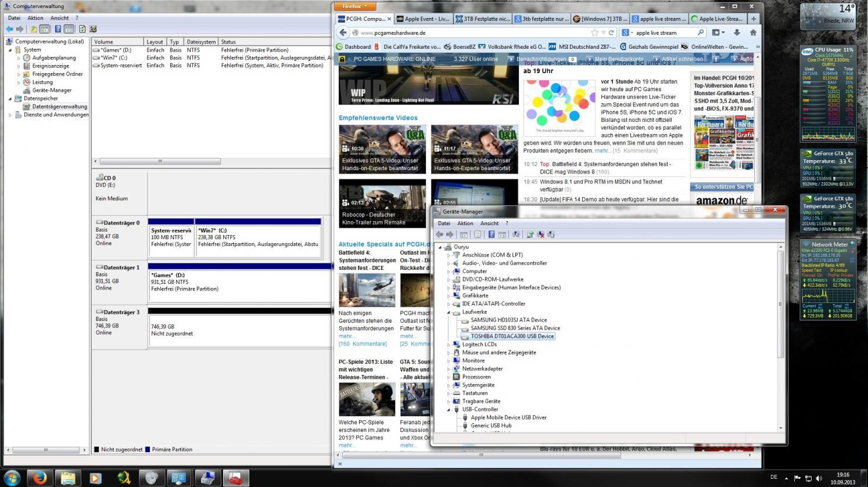The height and width of the screenshot is (487, 868).
Task: Click the media player icon in taskbar
Action: (x=95, y=478)
